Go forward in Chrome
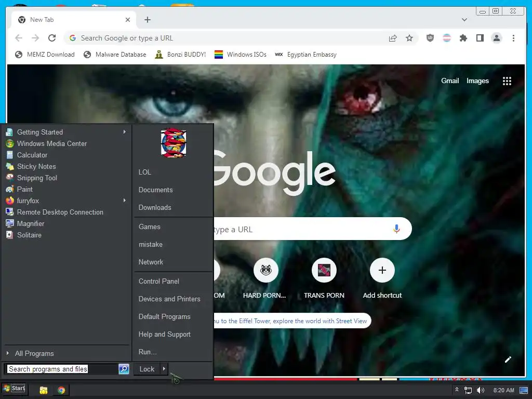Viewport: 532px width, 399px height. click(35, 38)
